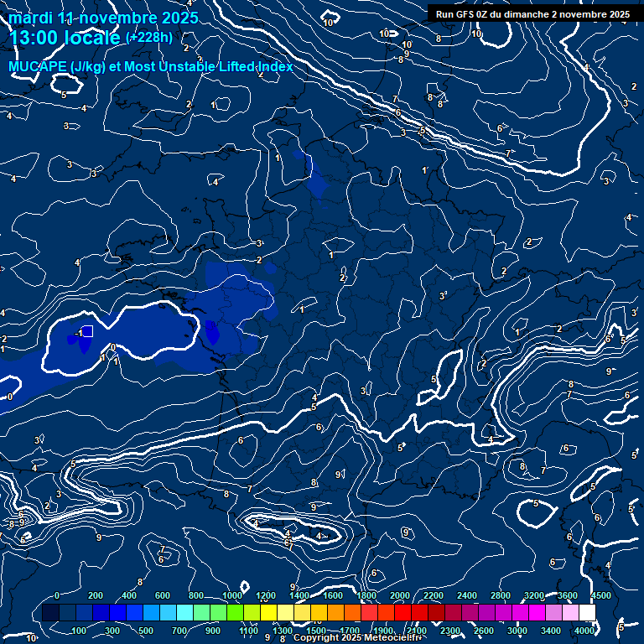Click the "2000" legend scale label
Viewport: 644px width, 644px height.
click(x=399, y=595)
